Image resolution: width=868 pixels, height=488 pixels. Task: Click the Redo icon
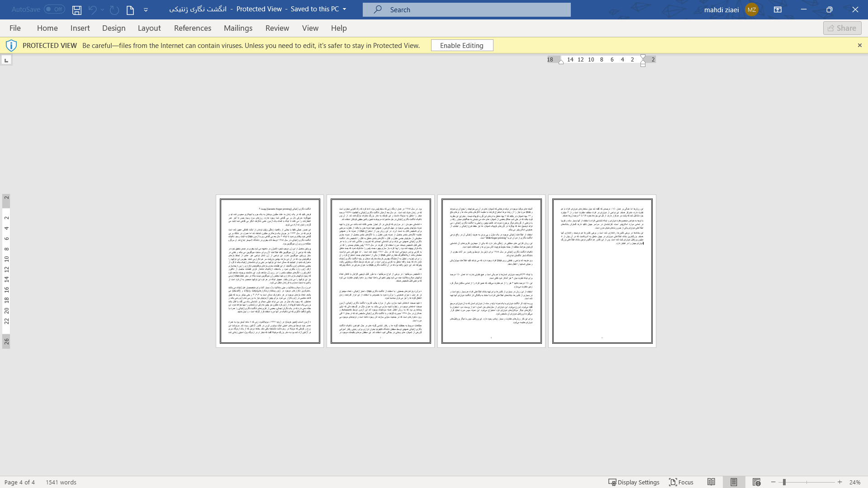pyautogui.click(x=114, y=9)
